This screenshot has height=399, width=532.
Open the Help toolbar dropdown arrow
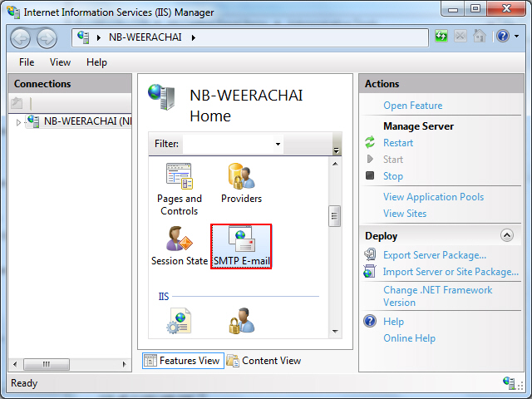[x=516, y=36]
